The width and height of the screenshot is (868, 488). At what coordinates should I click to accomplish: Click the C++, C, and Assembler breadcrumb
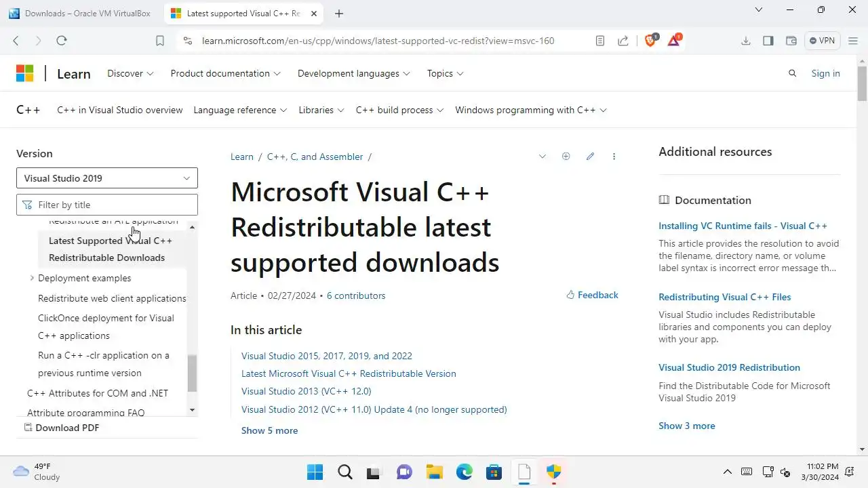click(315, 157)
